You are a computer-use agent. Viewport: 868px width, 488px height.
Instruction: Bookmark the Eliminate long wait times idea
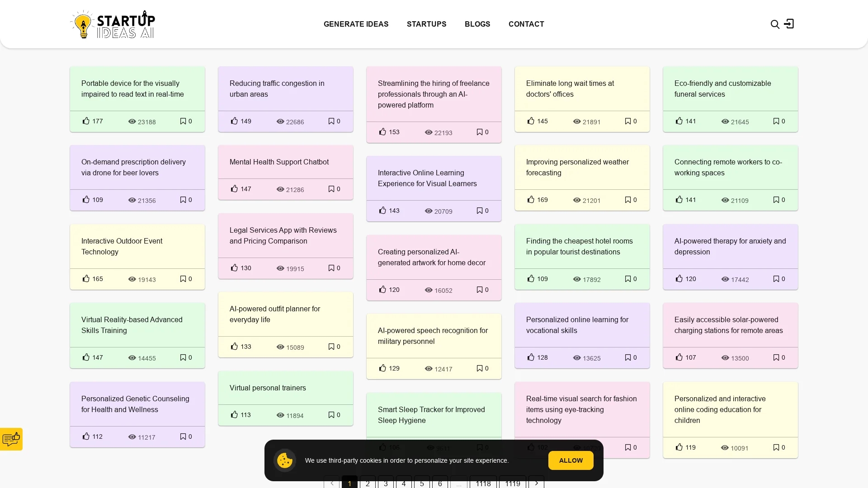tap(628, 121)
